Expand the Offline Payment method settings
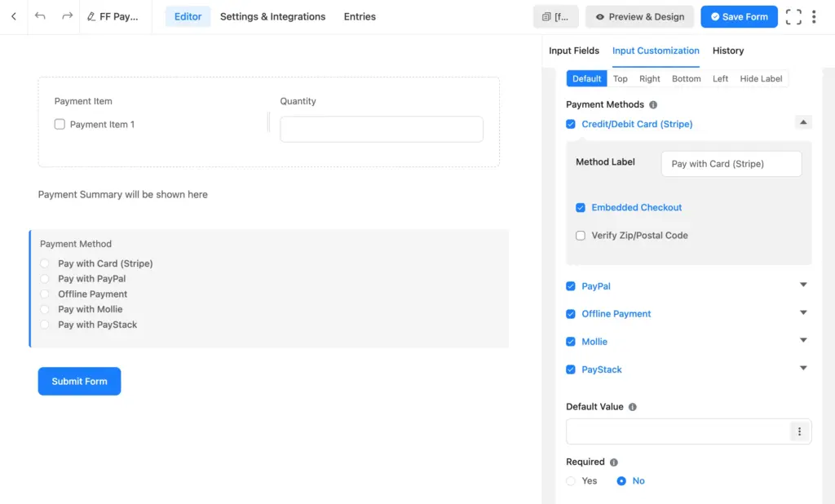 click(803, 312)
